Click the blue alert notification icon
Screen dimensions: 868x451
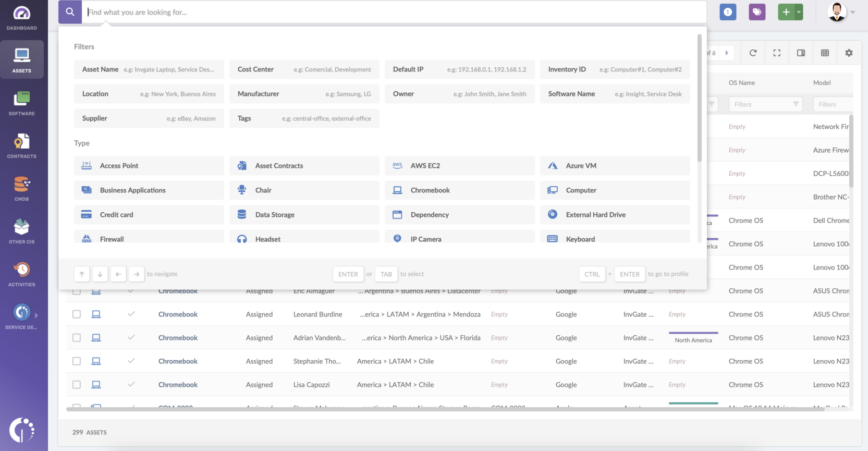(x=727, y=12)
